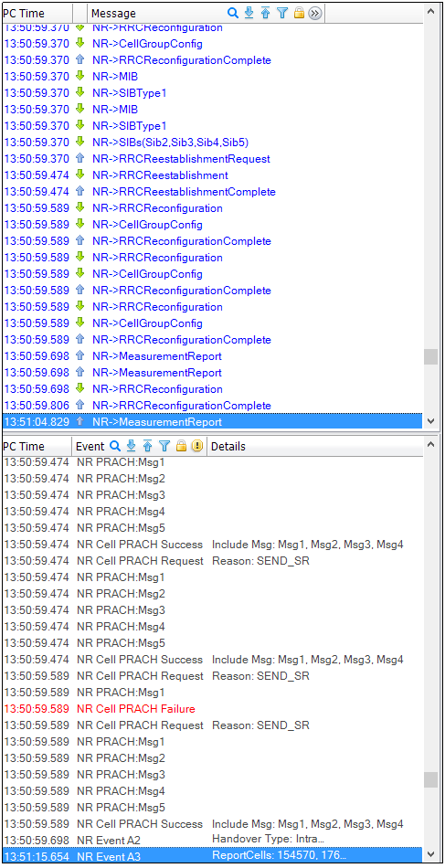Click the yellow warning icon in Event header

[x=197, y=446]
